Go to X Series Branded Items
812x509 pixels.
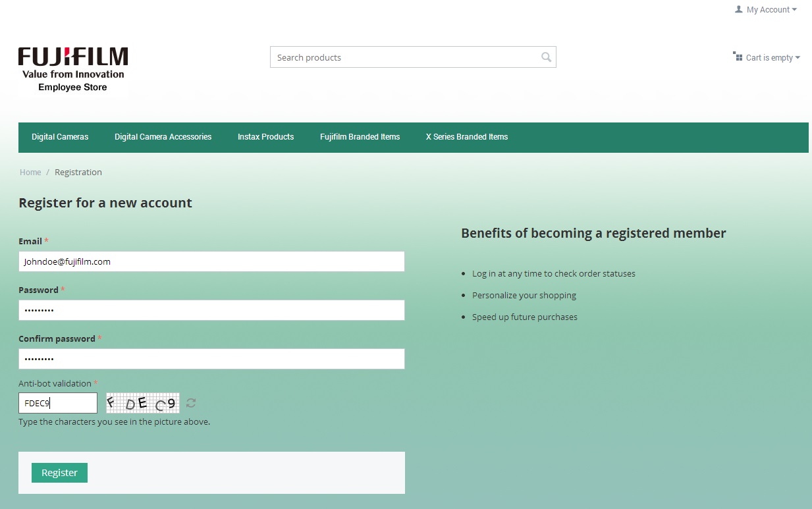click(467, 137)
